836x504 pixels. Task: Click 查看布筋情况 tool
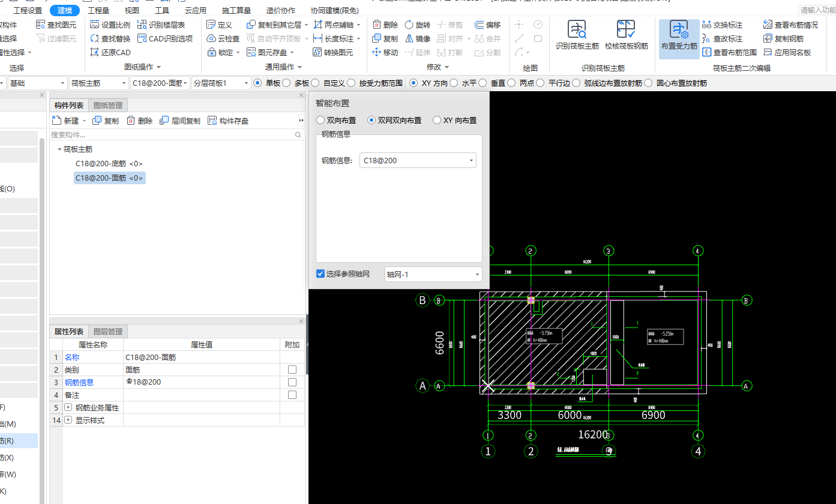tap(790, 25)
